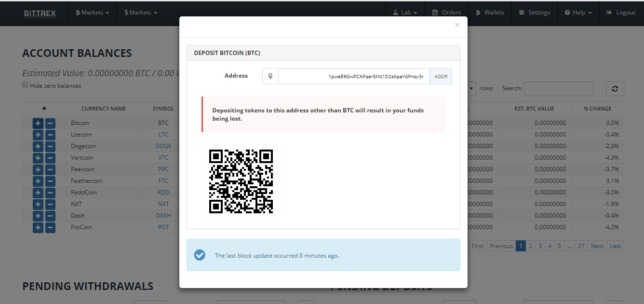Click the minus icon in the Peercoin row
Viewport: 644px width, 304px height.
click(50, 169)
